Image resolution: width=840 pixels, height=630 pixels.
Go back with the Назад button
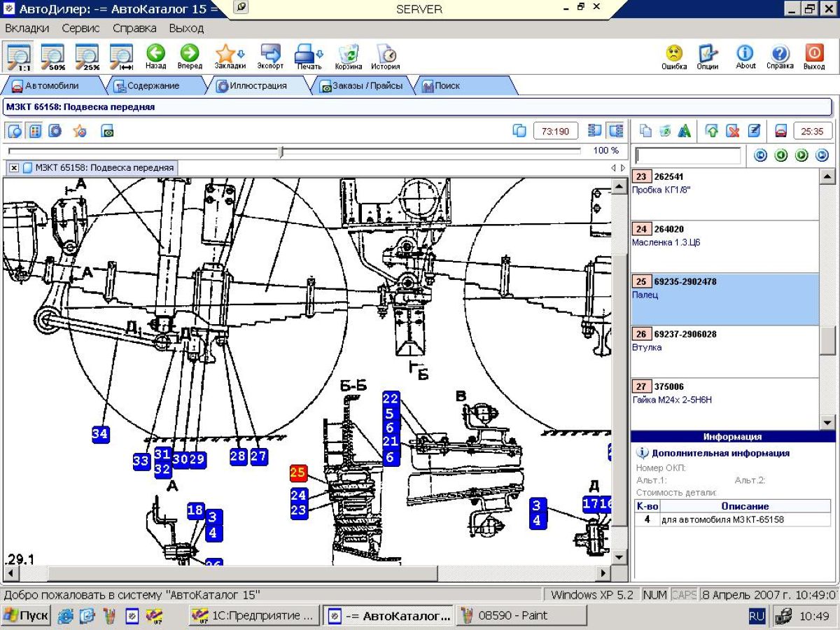coord(155,57)
